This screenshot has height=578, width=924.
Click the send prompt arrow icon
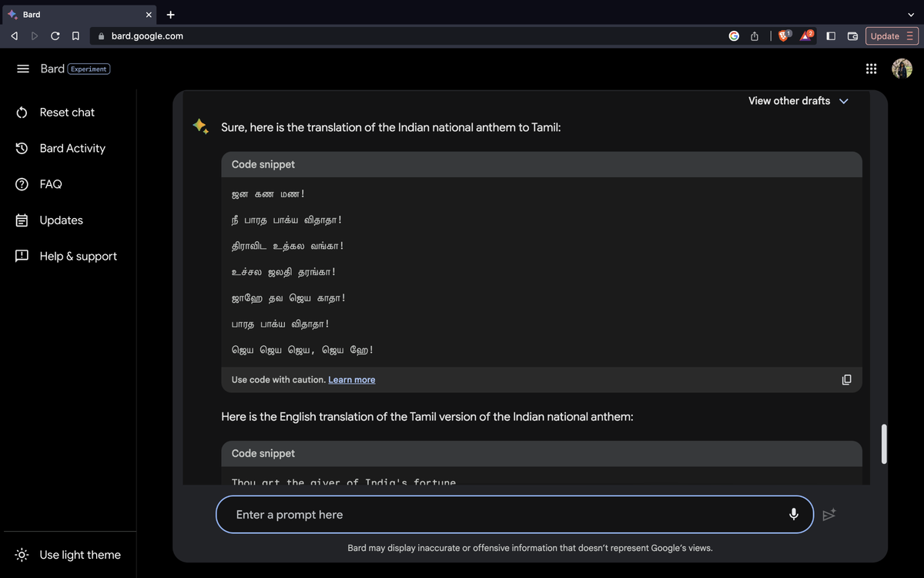tap(829, 515)
